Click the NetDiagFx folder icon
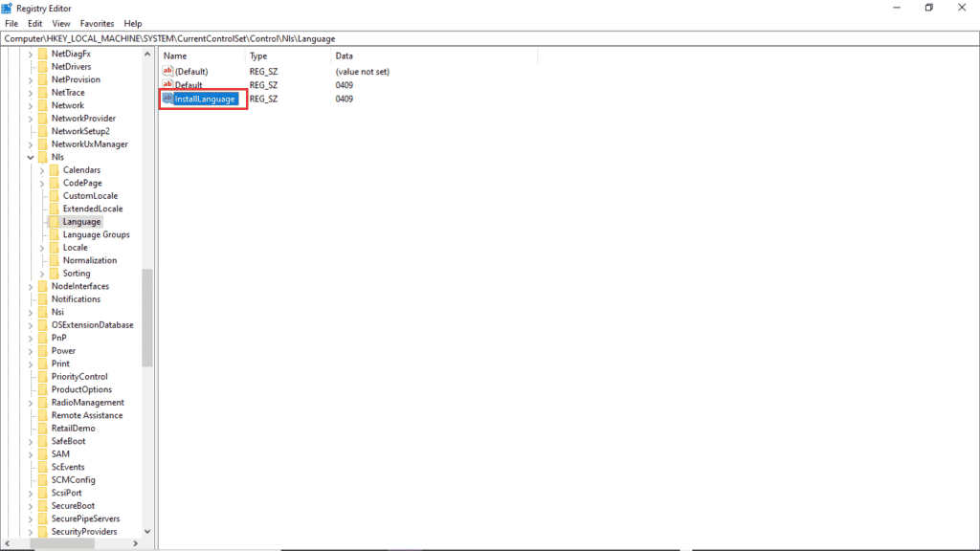This screenshot has width=980, height=551. (x=42, y=54)
